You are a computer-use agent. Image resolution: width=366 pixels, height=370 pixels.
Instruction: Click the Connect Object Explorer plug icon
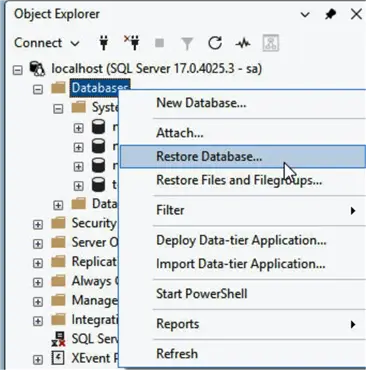(104, 43)
